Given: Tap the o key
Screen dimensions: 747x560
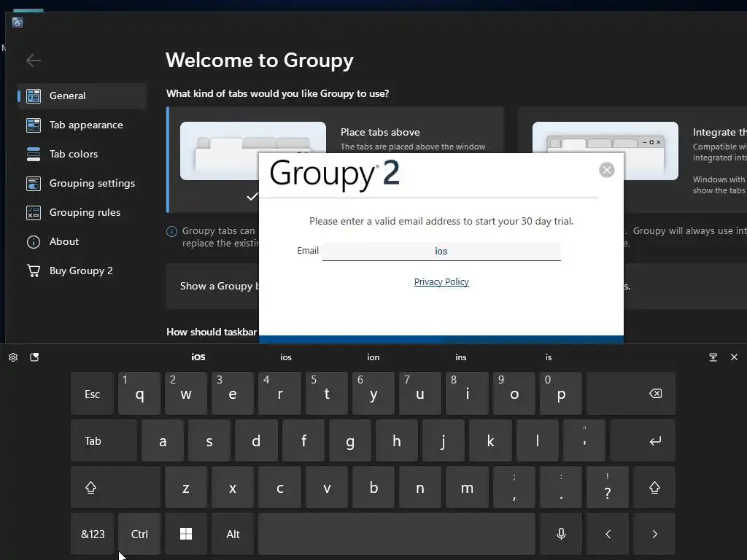Looking at the screenshot, I should click(x=514, y=394).
